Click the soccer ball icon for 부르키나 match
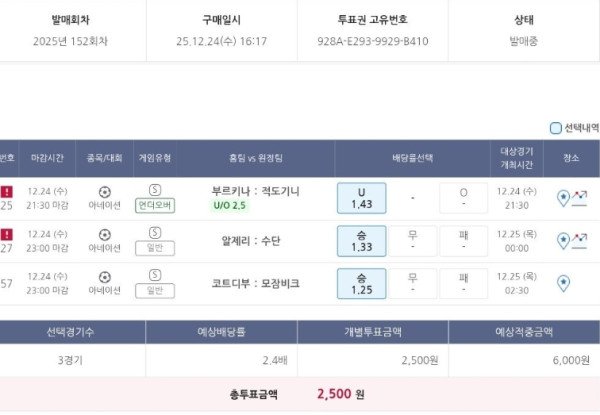 tap(105, 191)
